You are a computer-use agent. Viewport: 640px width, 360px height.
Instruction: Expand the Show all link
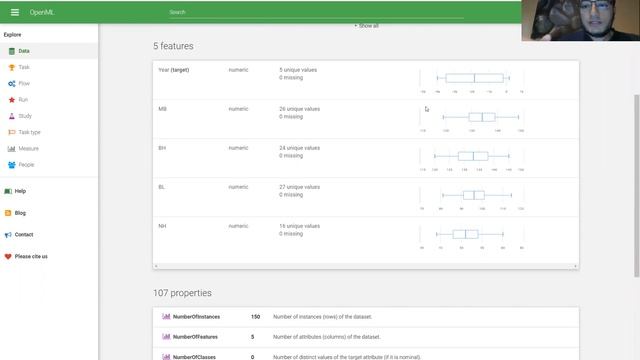coord(367,26)
